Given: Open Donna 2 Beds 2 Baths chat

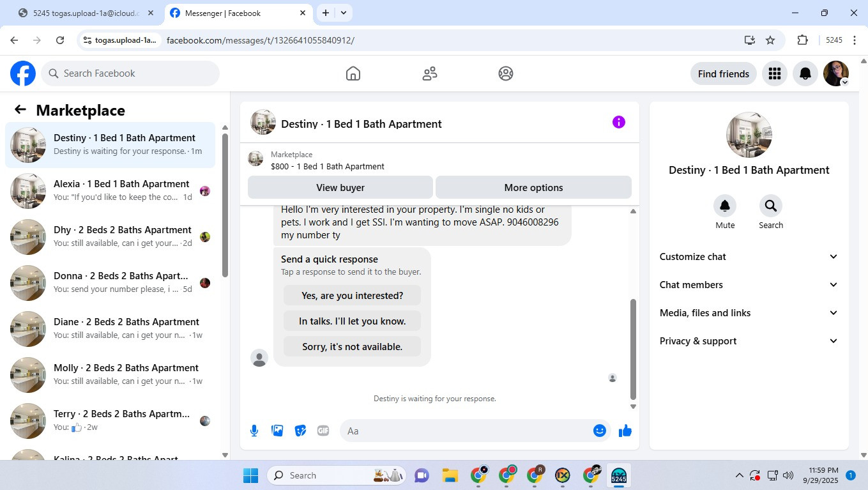Looking at the screenshot, I should [110, 283].
